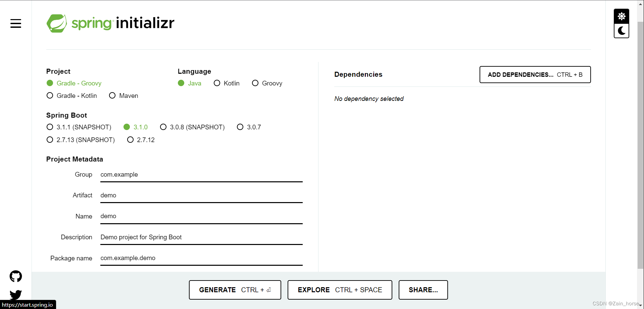Open the GitHub link icon
Image resolution: width=644 pixels, height=309 pixels.
[x=16, y=276]
